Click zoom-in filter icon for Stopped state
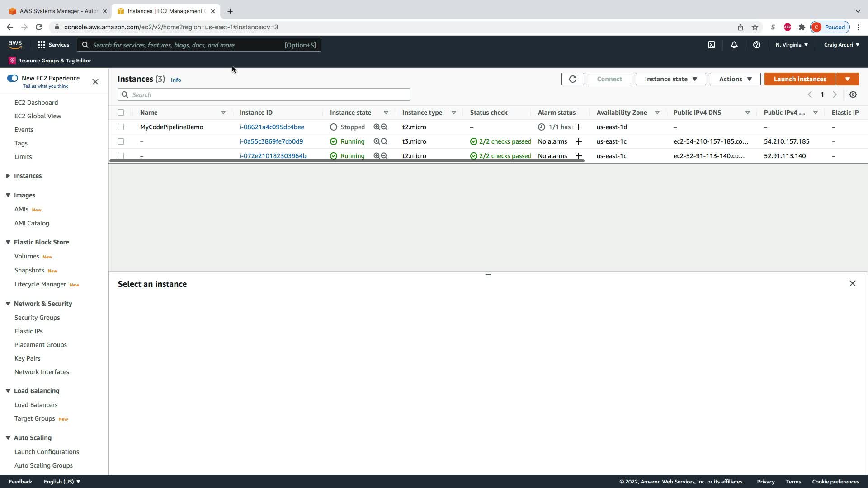The height and width of the screenshot is (488, 868). tap(377, 127)
